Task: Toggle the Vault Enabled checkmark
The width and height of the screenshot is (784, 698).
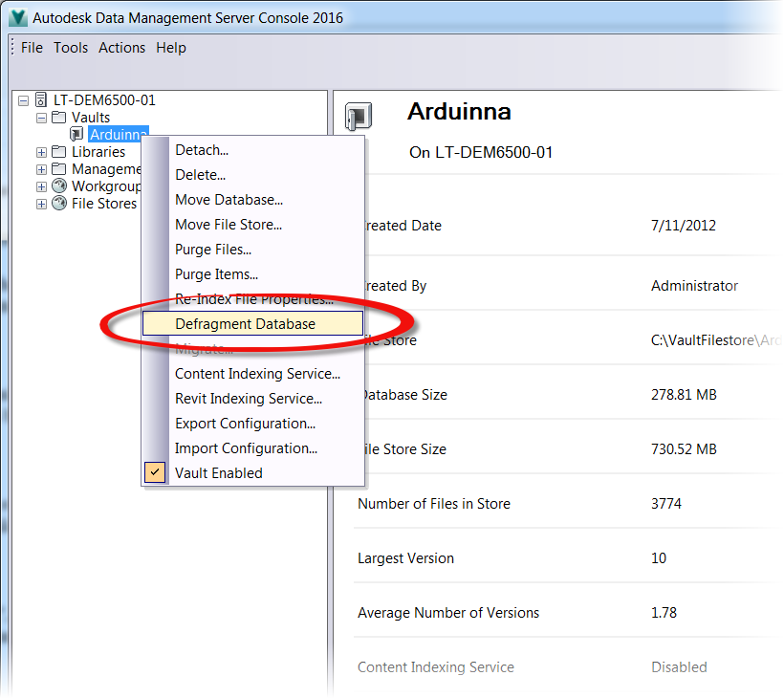Action: coord(155,472)
